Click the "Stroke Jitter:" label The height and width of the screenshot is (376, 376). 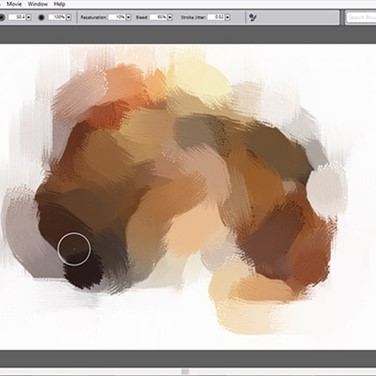(x=193, y=17)
